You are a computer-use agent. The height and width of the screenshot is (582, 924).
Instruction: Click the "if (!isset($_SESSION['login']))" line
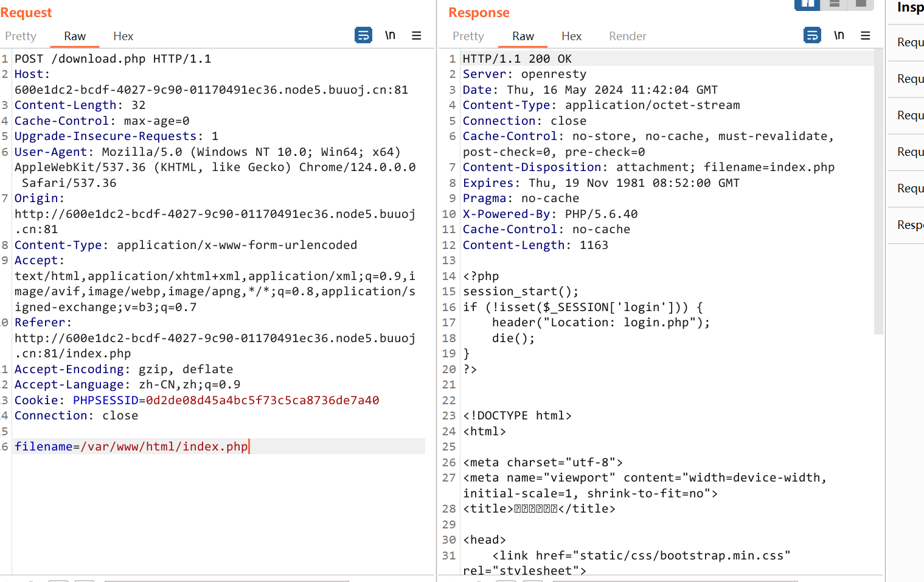click(583, 307)
